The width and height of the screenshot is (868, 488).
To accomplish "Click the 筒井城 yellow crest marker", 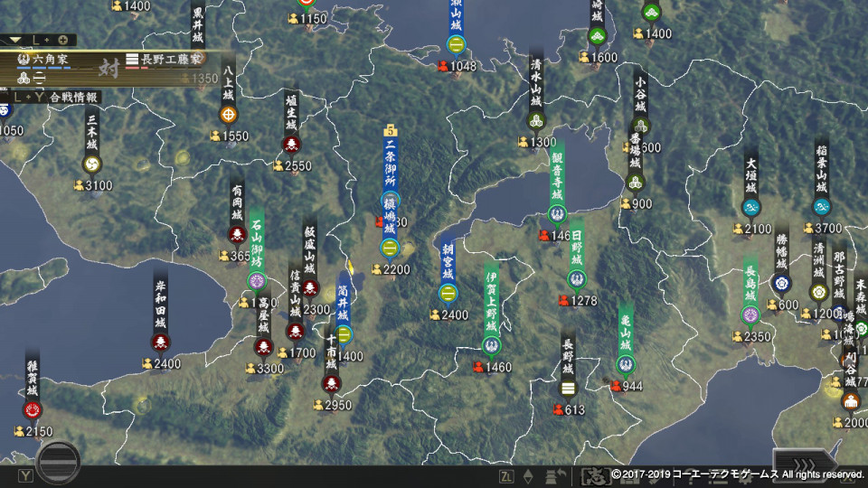I will click(x=344, y=334).
